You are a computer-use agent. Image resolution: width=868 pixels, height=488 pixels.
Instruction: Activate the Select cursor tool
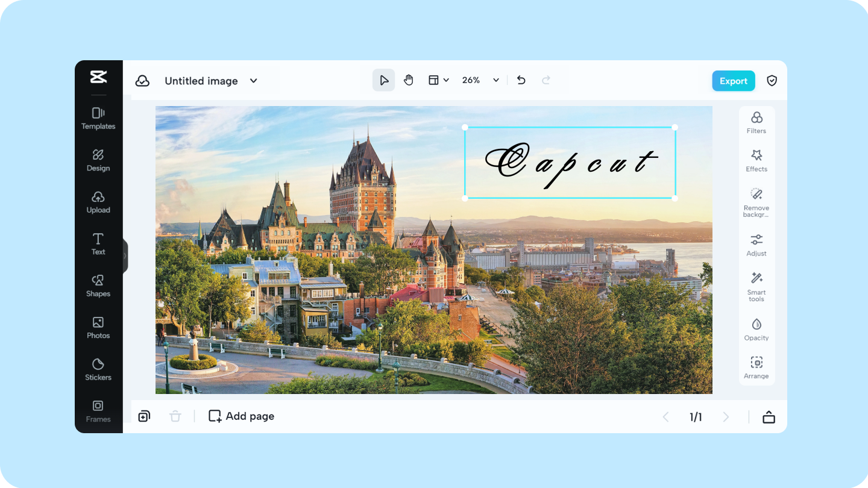point(384,80)
